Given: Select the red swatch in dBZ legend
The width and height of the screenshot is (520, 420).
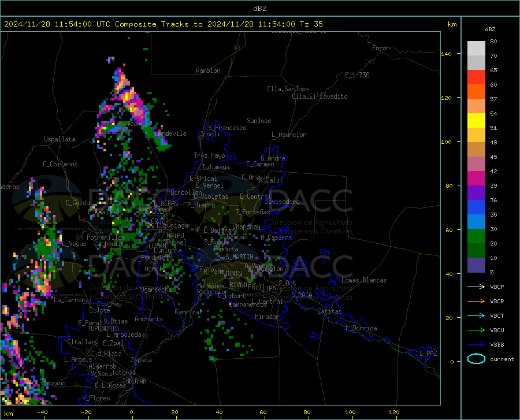Looking at the screenshot, I should pos(476,77).
